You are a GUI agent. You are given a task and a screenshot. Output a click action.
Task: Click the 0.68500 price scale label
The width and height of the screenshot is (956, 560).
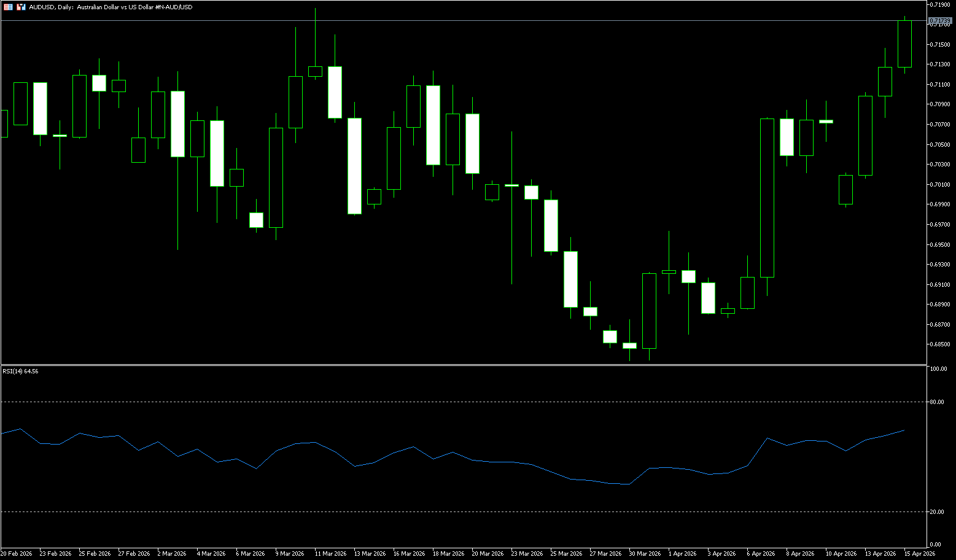coord(940,344)
